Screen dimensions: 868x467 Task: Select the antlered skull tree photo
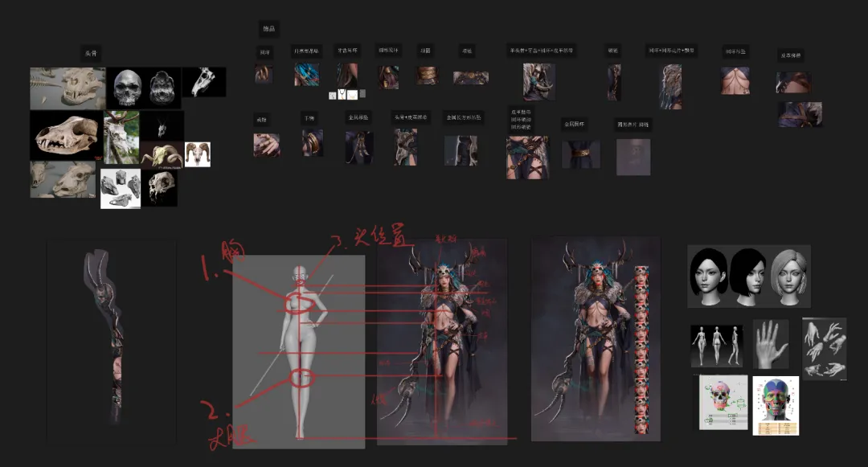(121, 137)
